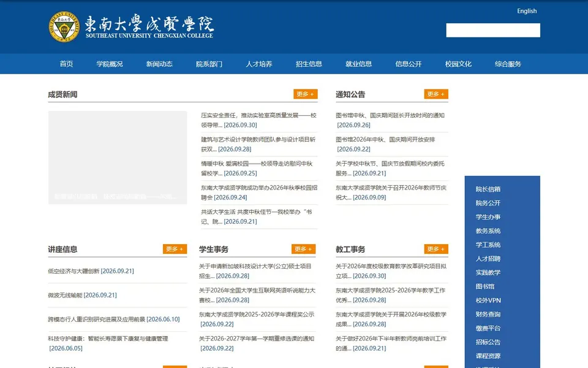Click 更多+ button for 通知公告
The height and width of the screenshot is (368, 588).
point(436,94)
